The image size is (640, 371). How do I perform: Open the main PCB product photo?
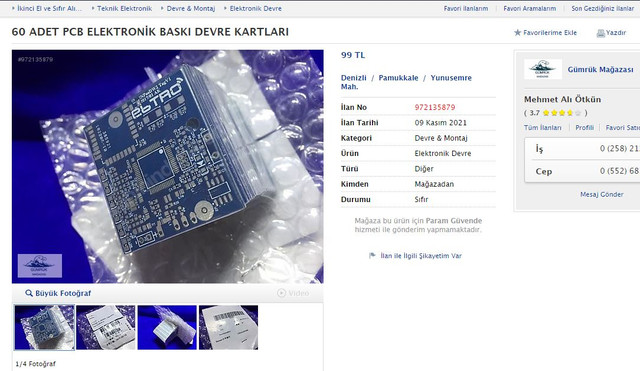[168, 167]
